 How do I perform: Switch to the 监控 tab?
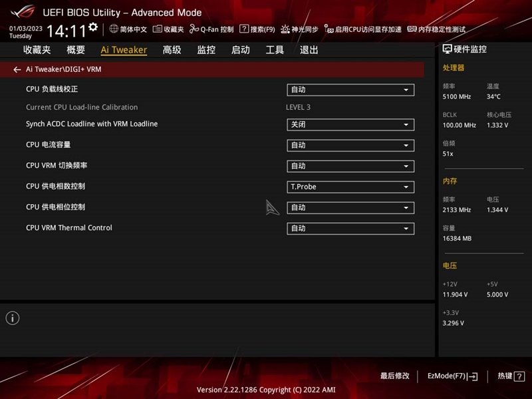[206, 50]
